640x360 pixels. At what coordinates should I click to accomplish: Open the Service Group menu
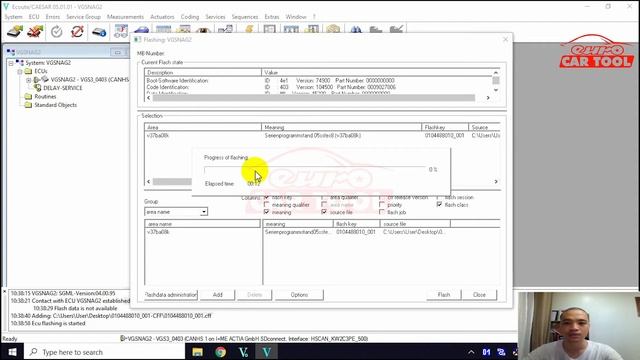83,17
